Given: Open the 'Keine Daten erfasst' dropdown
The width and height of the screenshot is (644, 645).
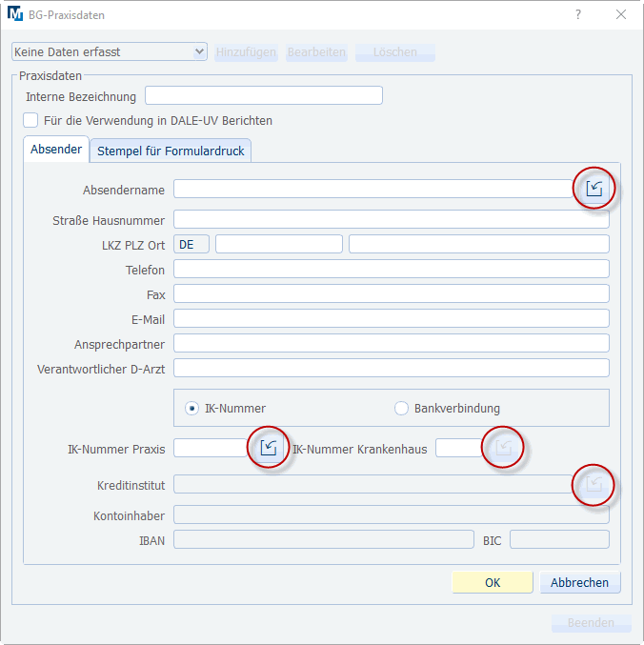Looking at the screenshot, I should (109, 52).
